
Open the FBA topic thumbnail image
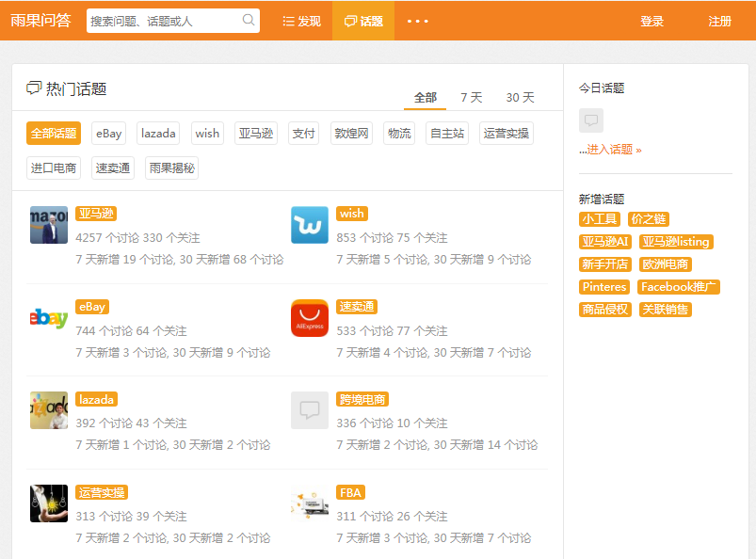[310, 503]
